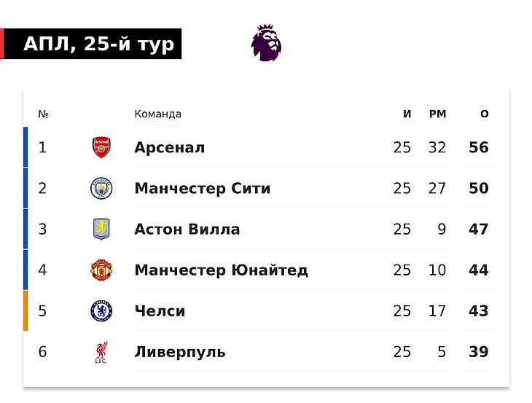Screen dimensions: 532x403
Task: Click the Premier League lion logo
Action: point(266,42)
